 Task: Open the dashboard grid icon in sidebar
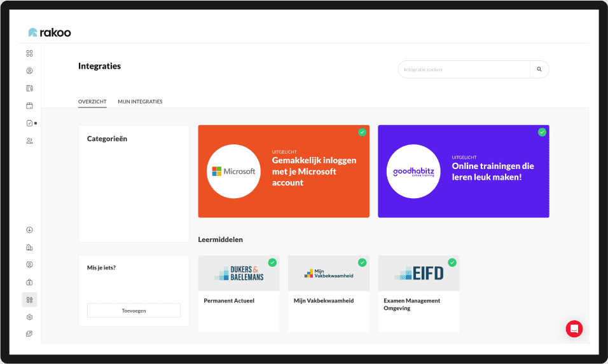pos(29,53)
